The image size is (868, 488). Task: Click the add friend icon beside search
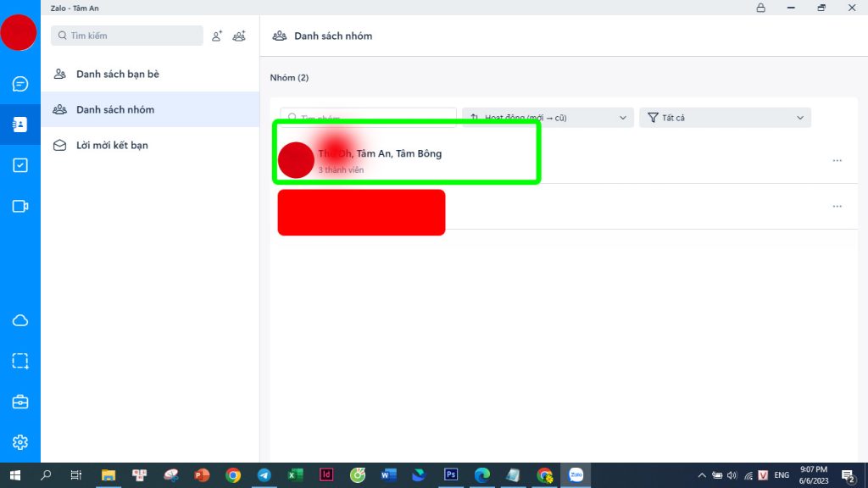[x=217, y=36]
